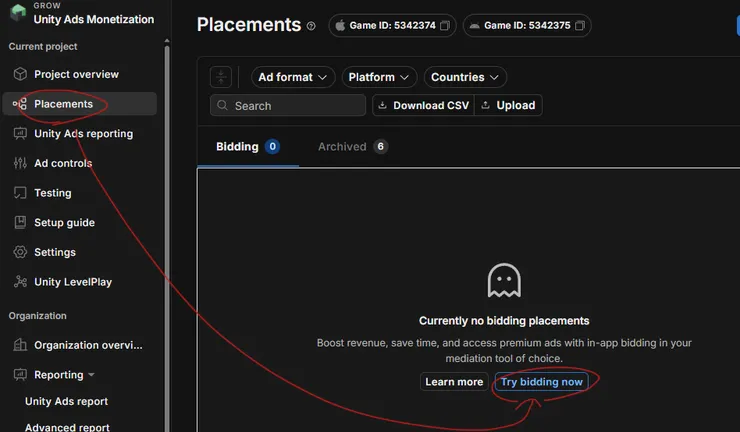Click the Download CSV button

pos(423,105)
